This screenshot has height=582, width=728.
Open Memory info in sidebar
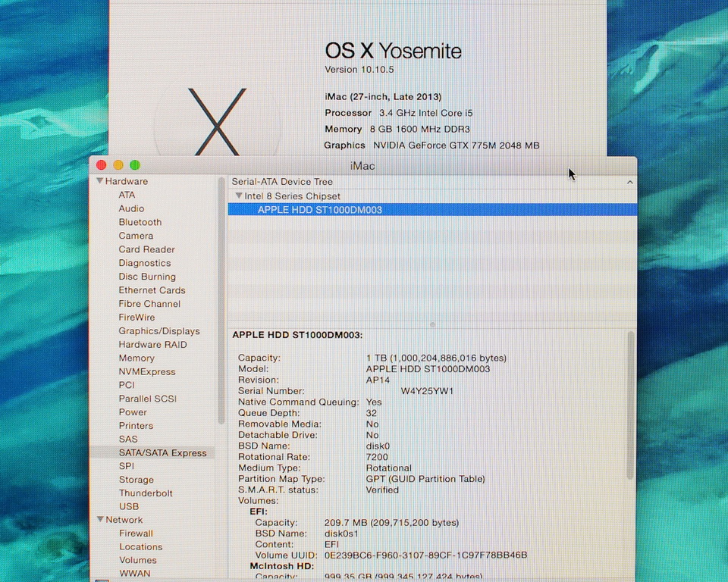136,358
